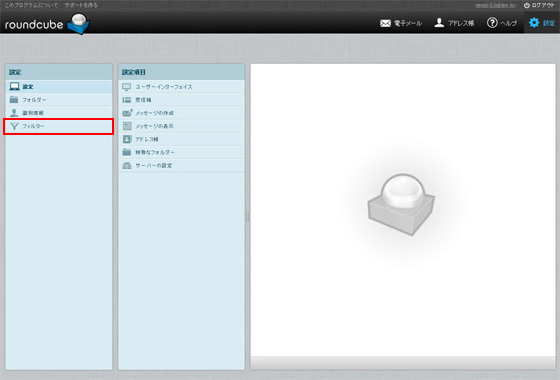Select フィルター in the settings list
The height and width of the screenshot is (380, 560).
[59, 126]
